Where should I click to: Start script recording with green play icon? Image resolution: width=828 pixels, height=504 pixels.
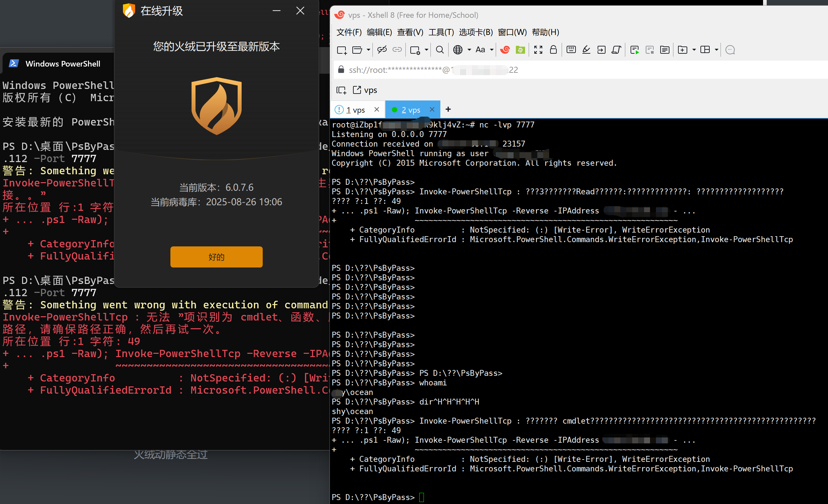click(x=635, y=50)
